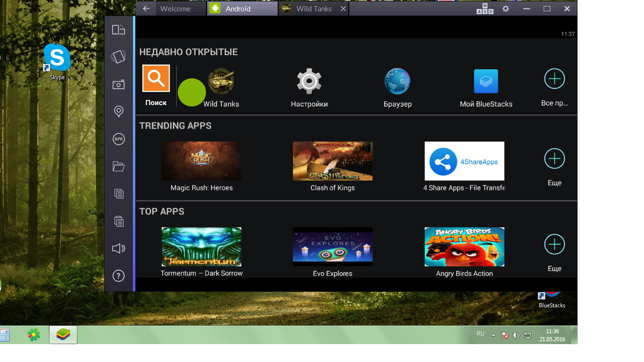The image size is (644, 362).
Task: Open Tormentum – Dark Sorrow thumbnail
Action: click(x=201, y=247)
